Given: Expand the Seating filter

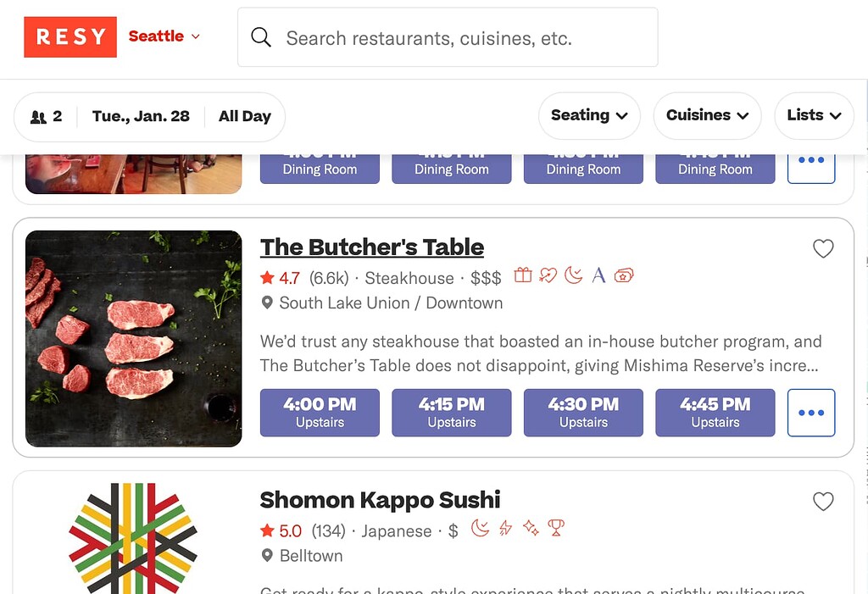Looking at the screenshot, I should click(589, 115).
